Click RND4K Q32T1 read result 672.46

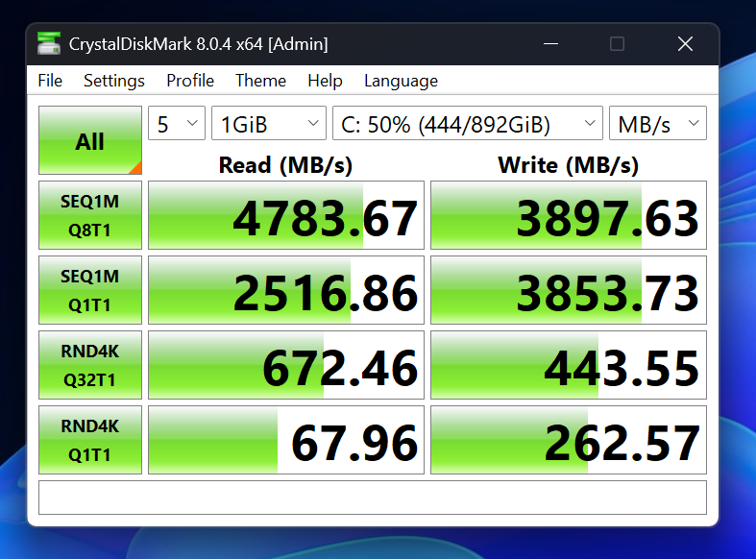(286, 365)
